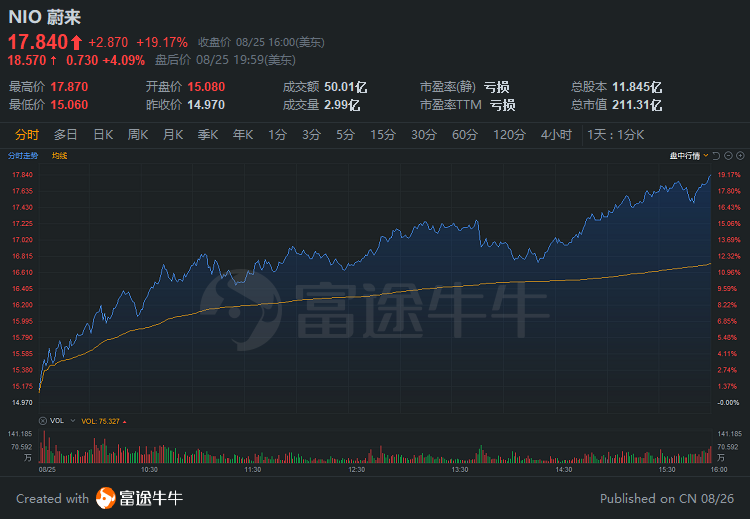Switch to the 分时 tab
Viewport: 750px width, 519px height.
[27, 135]
